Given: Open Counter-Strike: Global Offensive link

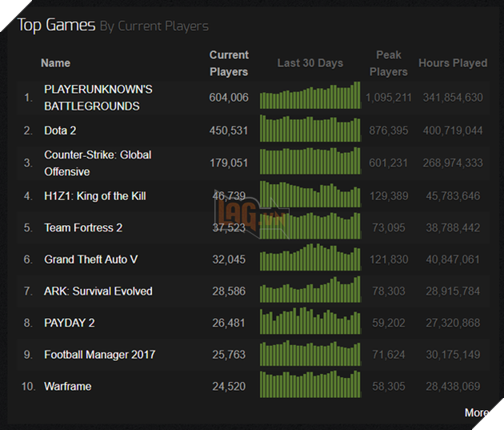Looking at the screenshot, I should pyautogui.click(x=98, y=163).
